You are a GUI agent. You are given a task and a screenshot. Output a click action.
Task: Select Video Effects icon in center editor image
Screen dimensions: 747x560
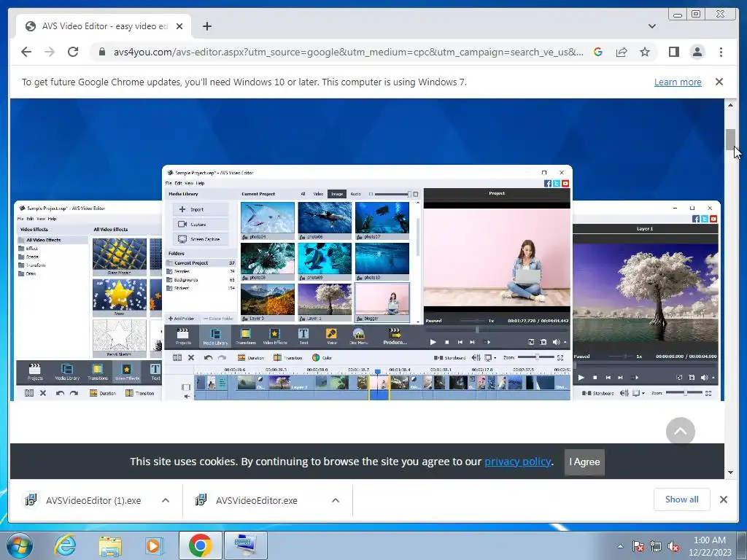275,336
